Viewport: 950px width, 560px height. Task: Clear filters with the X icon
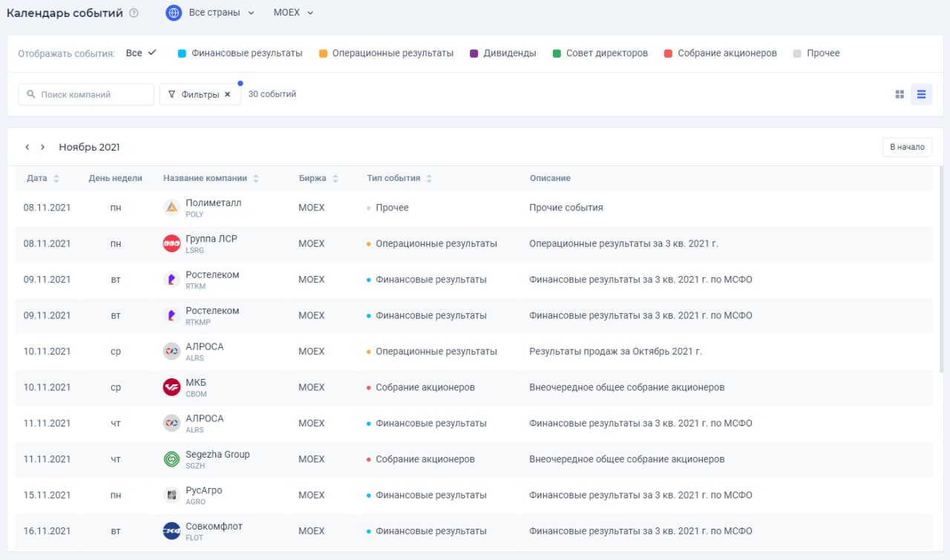pos(228,94)
